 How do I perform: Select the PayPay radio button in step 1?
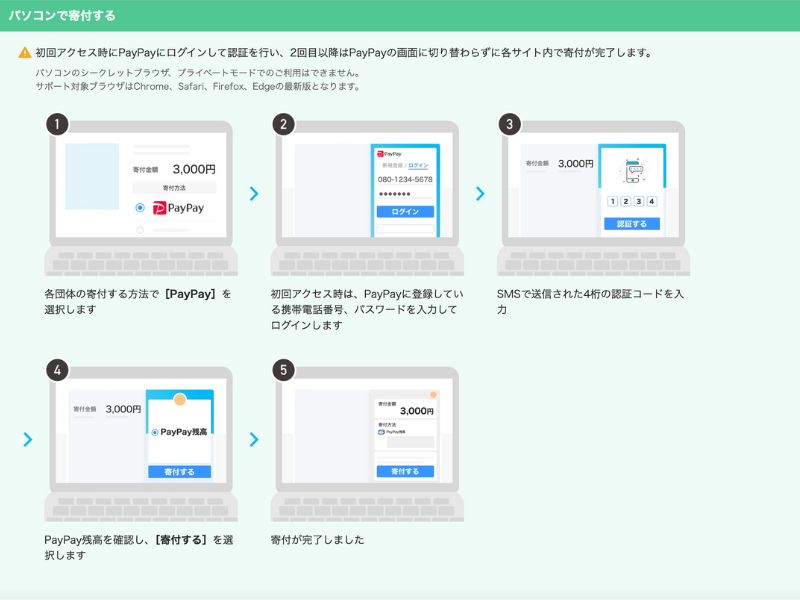pos(140,208)
